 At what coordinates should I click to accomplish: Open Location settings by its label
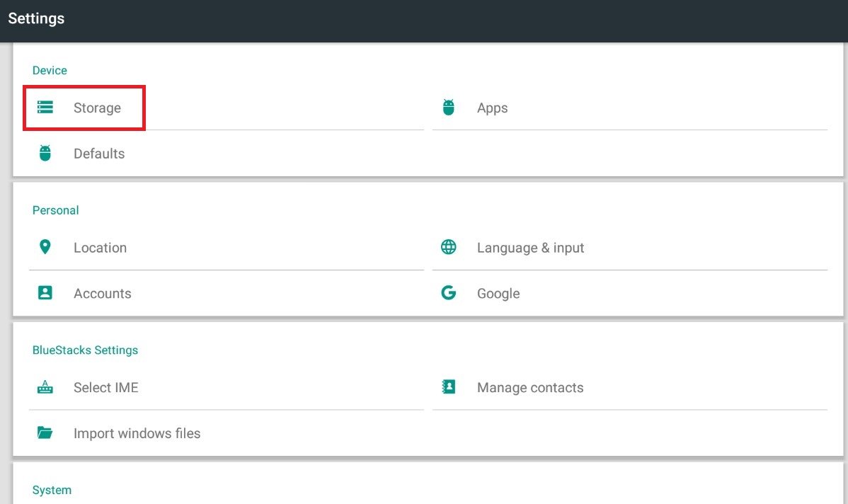coord(100,248)
